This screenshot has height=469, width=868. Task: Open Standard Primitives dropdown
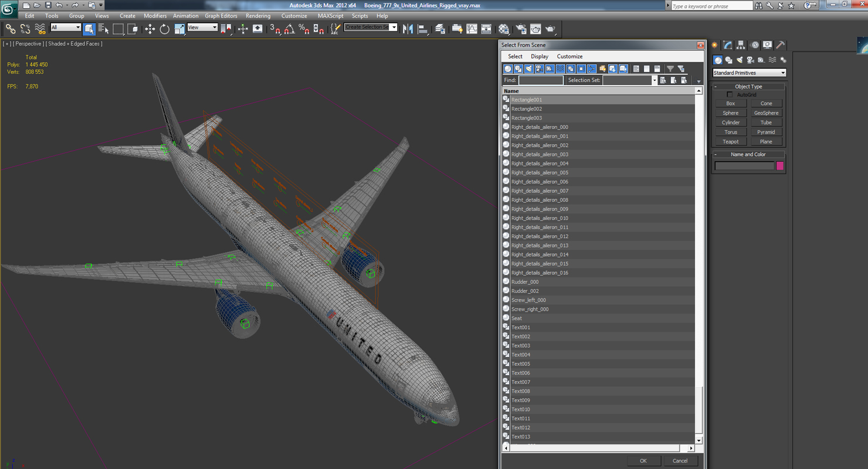tap(749, 73)
